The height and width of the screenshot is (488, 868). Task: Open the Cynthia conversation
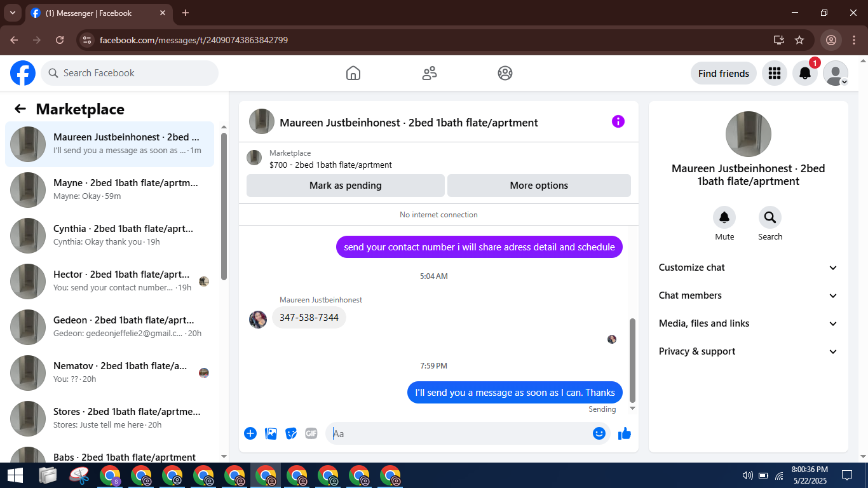pos(109,236)
